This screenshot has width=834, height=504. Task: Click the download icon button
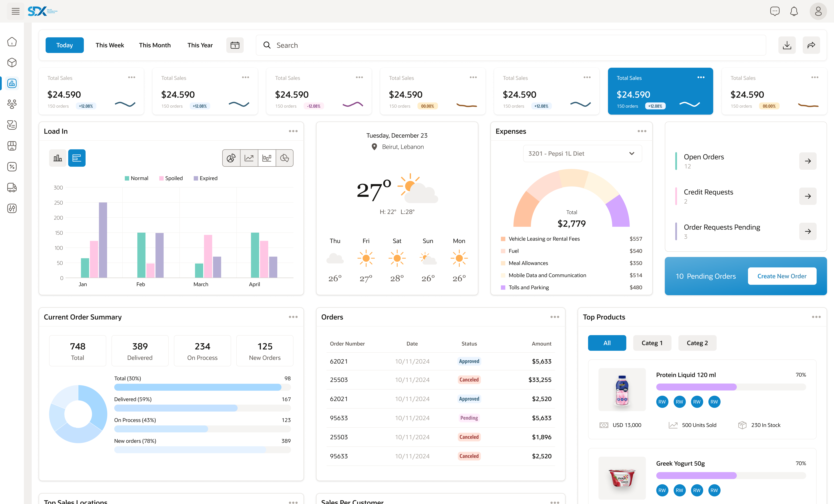[x=787, y=45]
